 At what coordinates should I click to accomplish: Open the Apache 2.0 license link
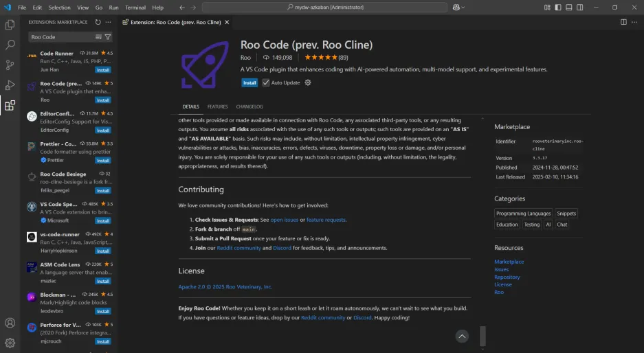pos(225,287)
